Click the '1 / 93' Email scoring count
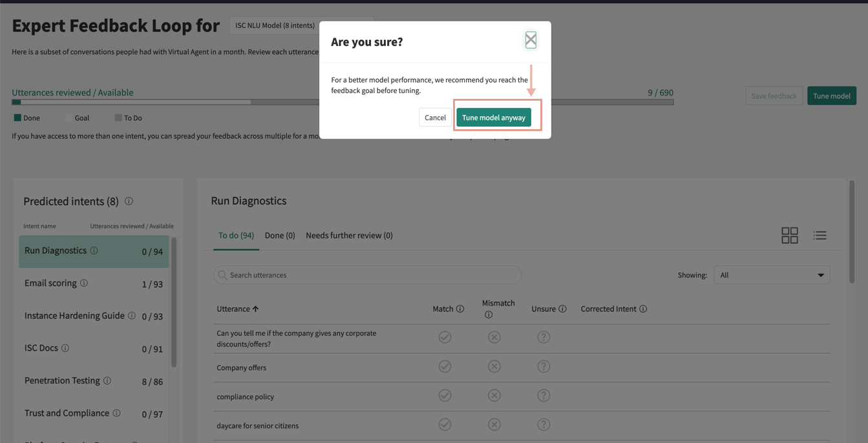The image size is (868, 443). (152, 284)
